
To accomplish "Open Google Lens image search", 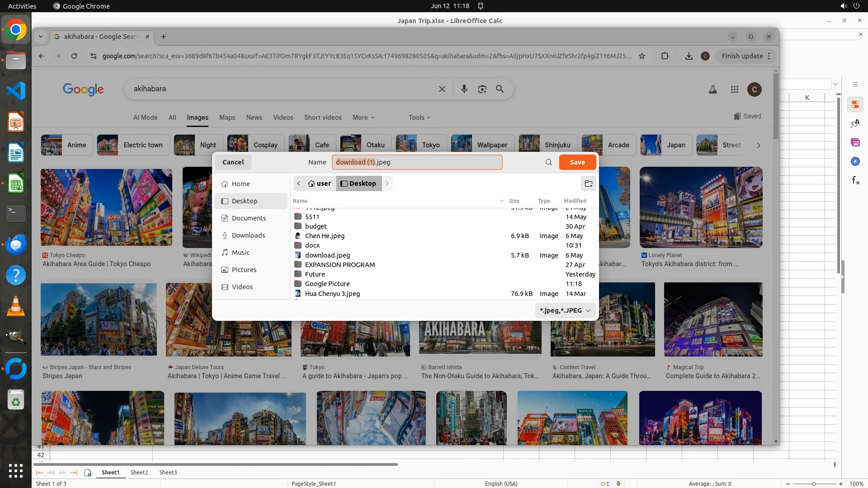I will click(482, 89).
